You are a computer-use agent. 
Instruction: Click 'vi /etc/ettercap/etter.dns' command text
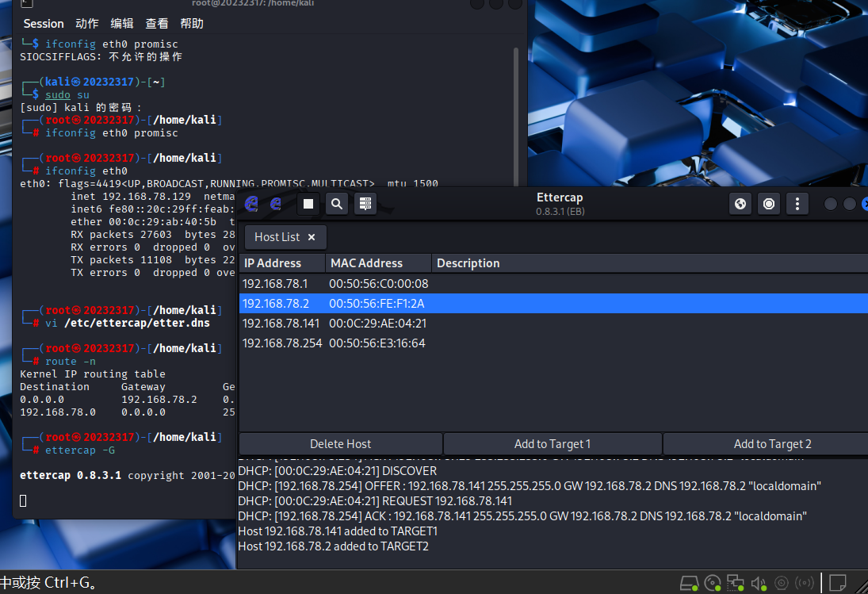pos(128,324)
